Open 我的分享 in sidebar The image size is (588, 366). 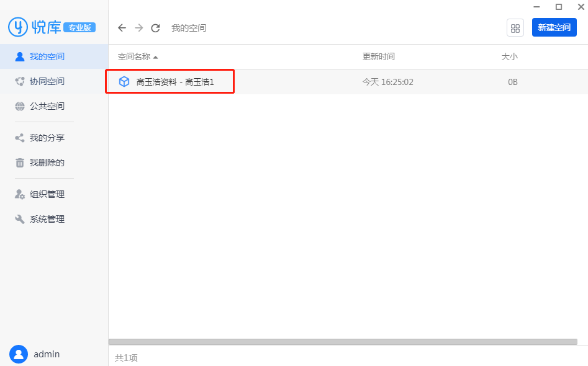[x=54, y=138]
